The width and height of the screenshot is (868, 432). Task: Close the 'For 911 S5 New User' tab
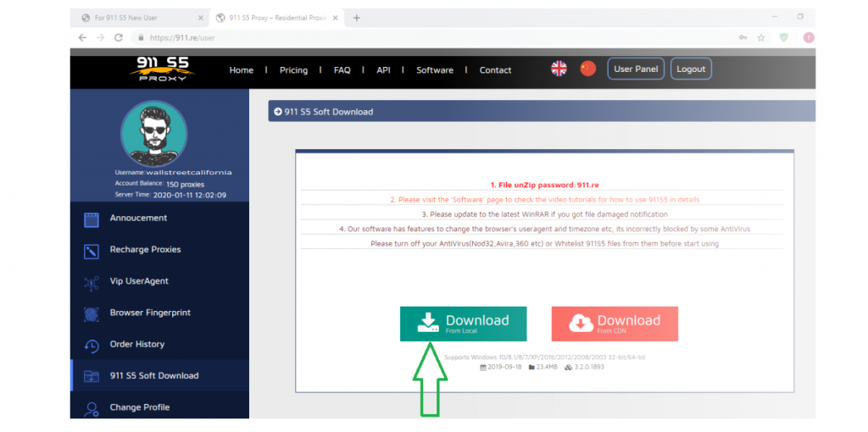point(200,18)
